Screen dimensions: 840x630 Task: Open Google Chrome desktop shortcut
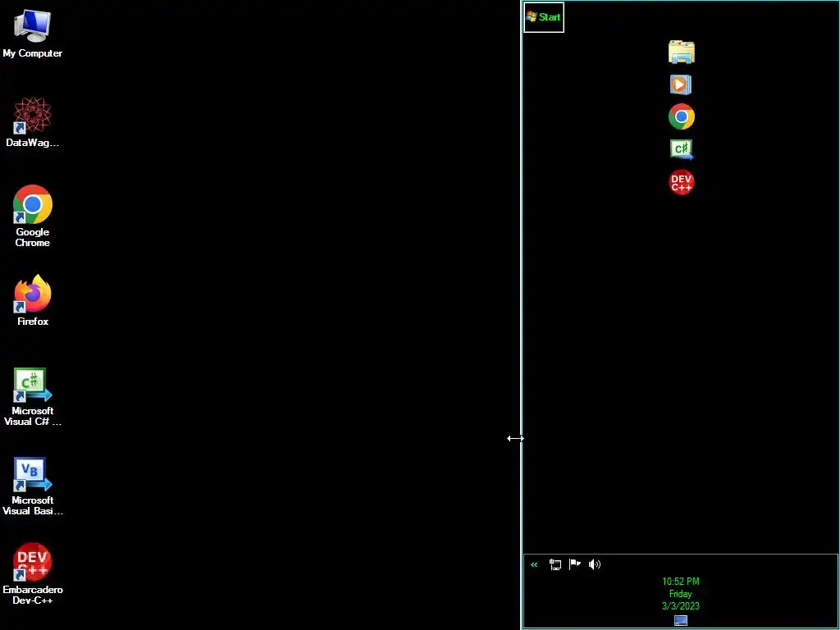tap(32, 216)
